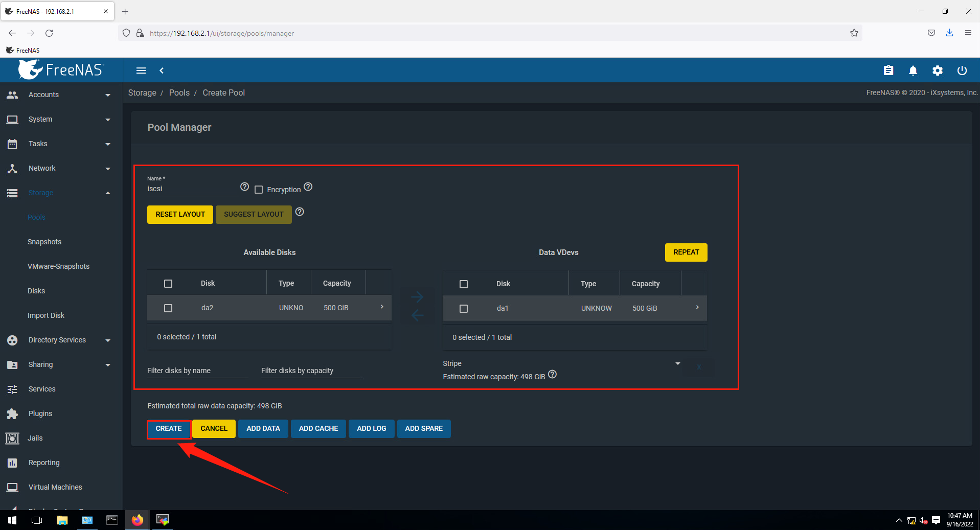Open settings gear icon in header
Screen dimensions: 980x530
coord(938,71)
